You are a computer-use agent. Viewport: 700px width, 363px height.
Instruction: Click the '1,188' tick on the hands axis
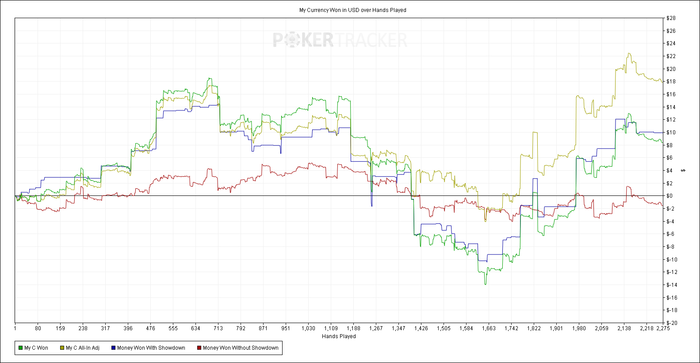tap(354, 328)
